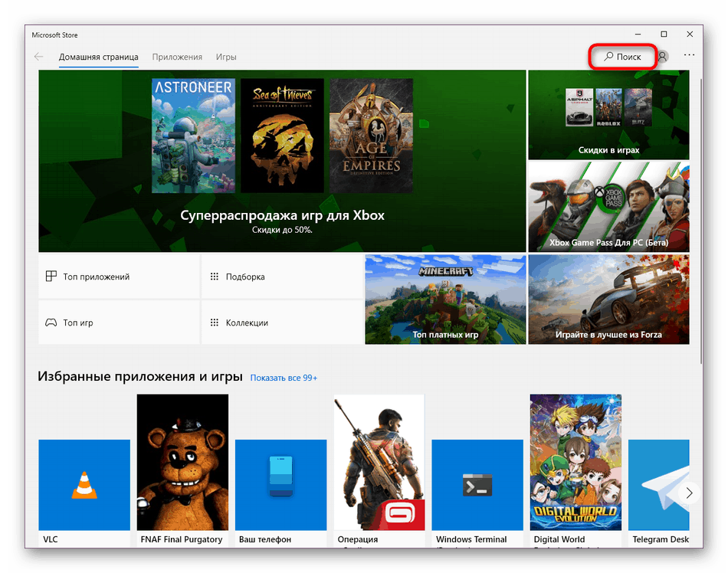728x573 pixels.
Task: Click Показать все 99+ link
Action: tap(284, 378)
